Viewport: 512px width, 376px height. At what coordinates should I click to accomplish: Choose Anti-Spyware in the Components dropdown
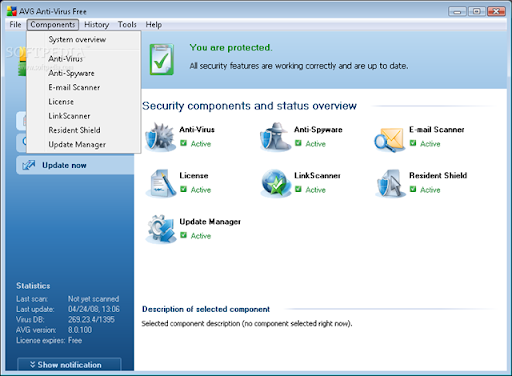[x=84, y=73]
